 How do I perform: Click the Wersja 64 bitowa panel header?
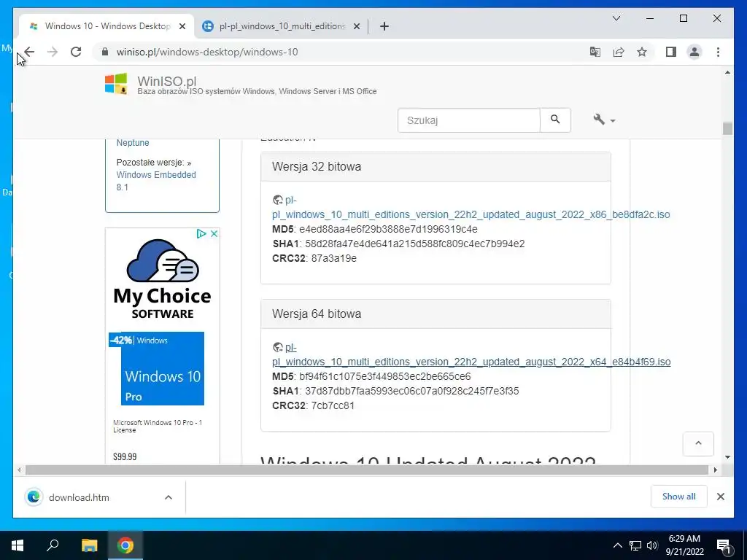click(436, 314)
